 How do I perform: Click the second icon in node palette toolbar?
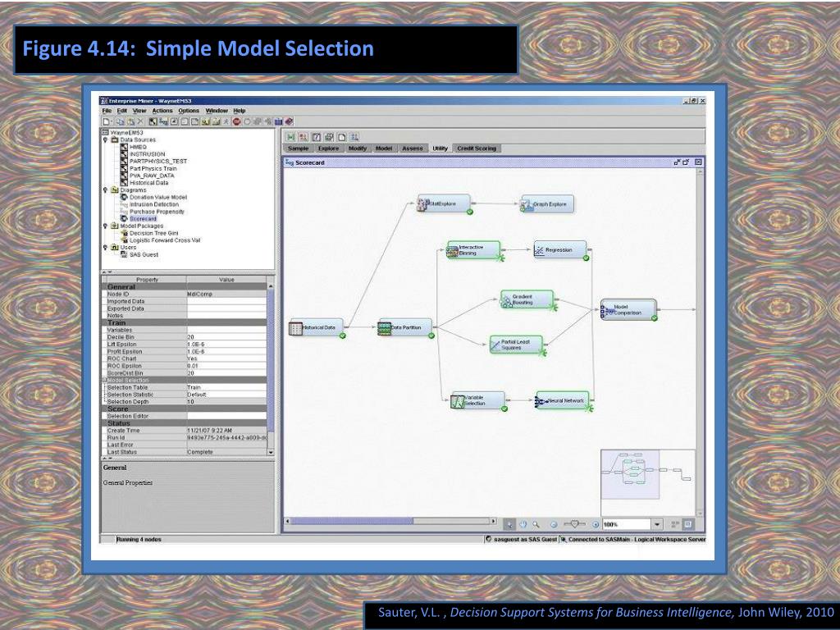tap(304, 137)
